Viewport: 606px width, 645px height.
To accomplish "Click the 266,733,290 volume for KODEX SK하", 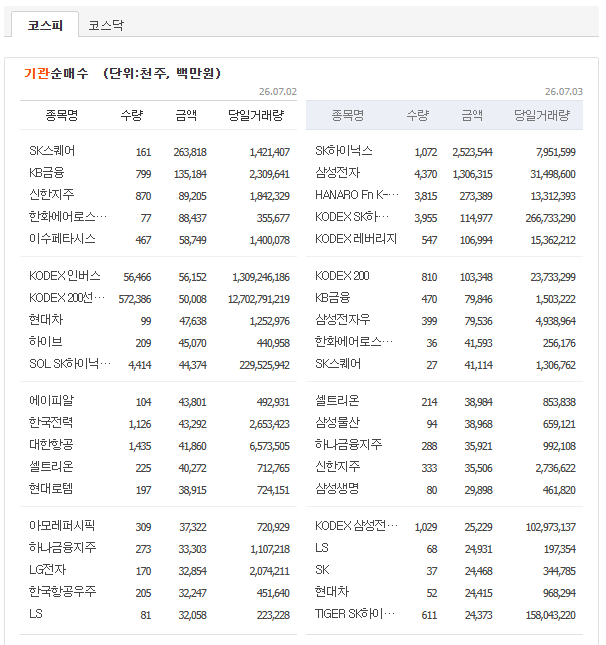I will [x=550, y=218].
